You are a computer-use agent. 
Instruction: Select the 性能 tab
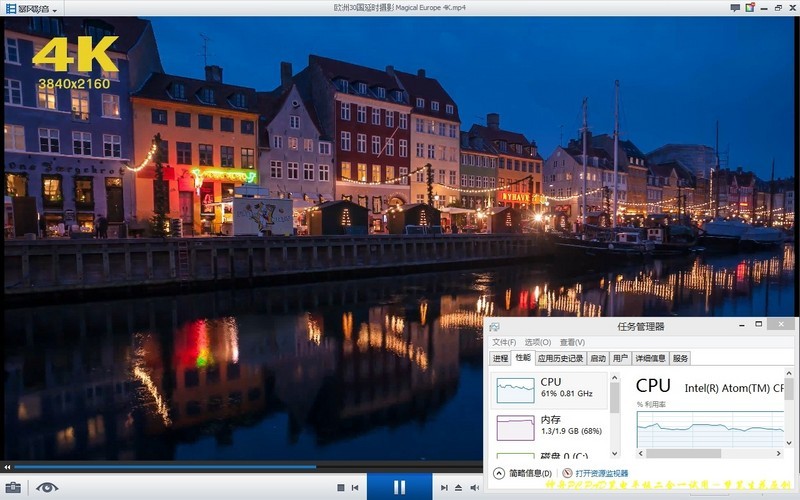[523, 357]
